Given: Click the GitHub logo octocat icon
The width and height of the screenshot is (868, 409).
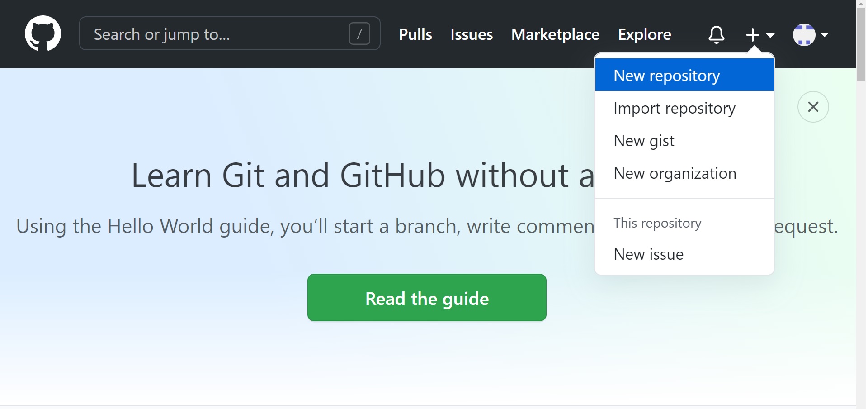Looking at the screenshot, I should point(43,33).
